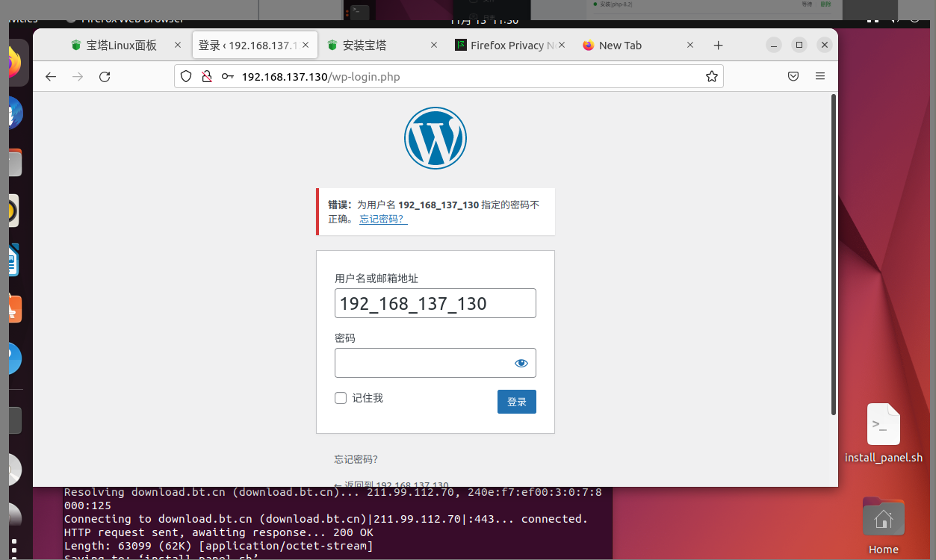Open the Pocket save icon

pos(793,76)
